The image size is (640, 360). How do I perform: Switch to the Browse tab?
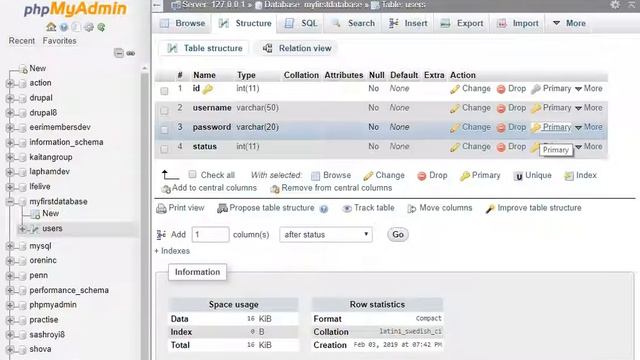coord(183,23)
